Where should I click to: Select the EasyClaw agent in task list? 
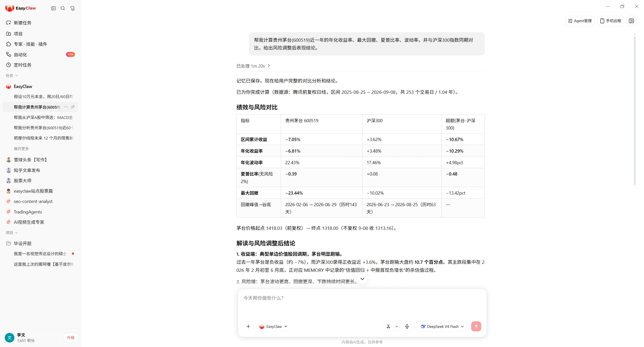[40, 86]
